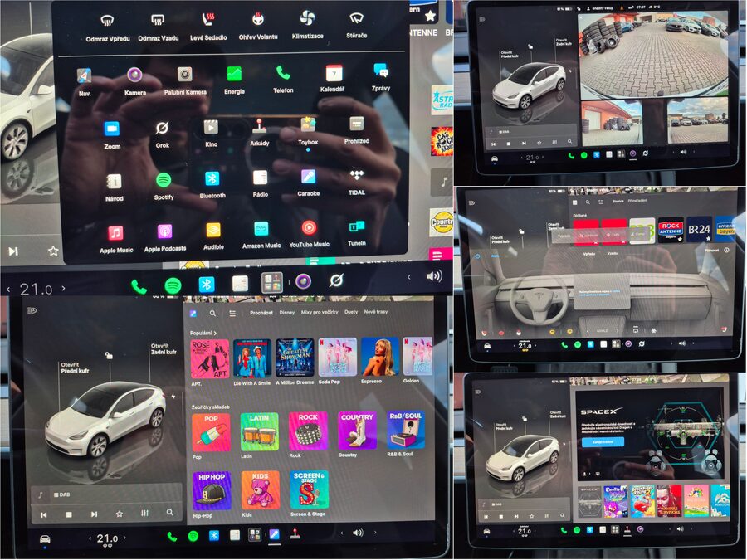Open the Audible app
Viewport: 747px width, 560px height.
pos(213,230)
